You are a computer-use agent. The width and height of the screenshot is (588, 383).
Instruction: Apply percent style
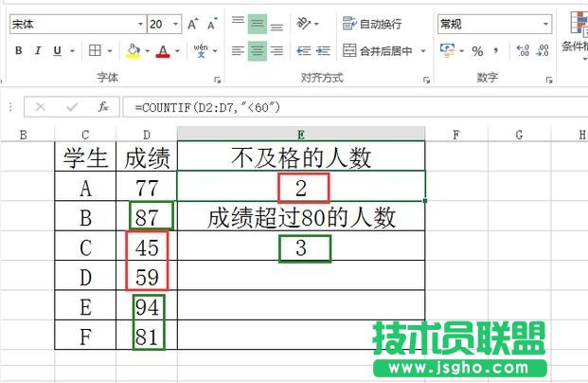[x=477, y=51]
